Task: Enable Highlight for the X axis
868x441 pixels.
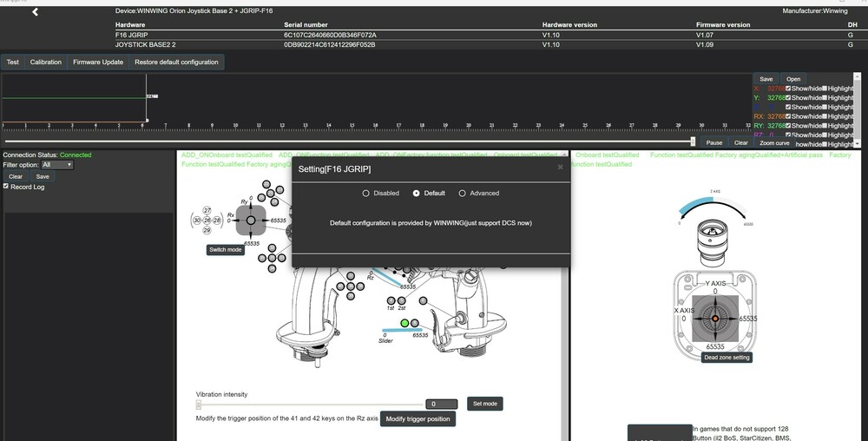Action: (x=825, y=88)
